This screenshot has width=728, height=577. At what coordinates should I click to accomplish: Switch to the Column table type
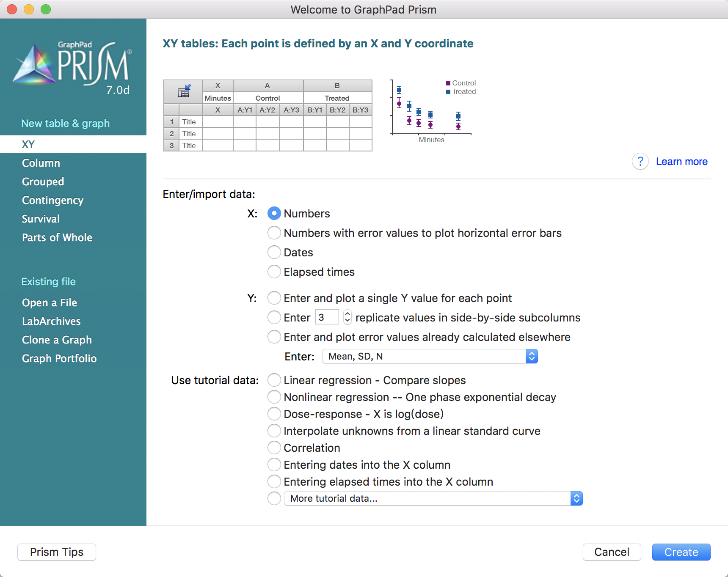coord(41,163)
